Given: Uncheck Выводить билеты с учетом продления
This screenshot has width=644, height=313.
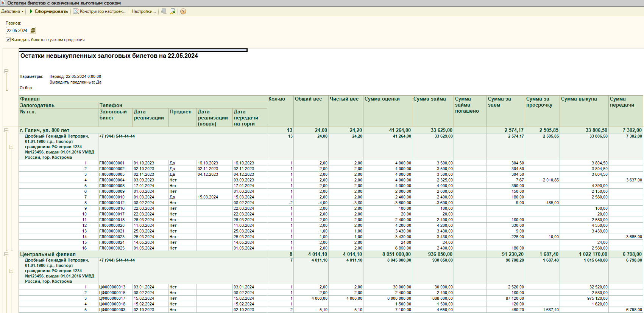Looking at the screenshot, I should (x=8, y=40).
